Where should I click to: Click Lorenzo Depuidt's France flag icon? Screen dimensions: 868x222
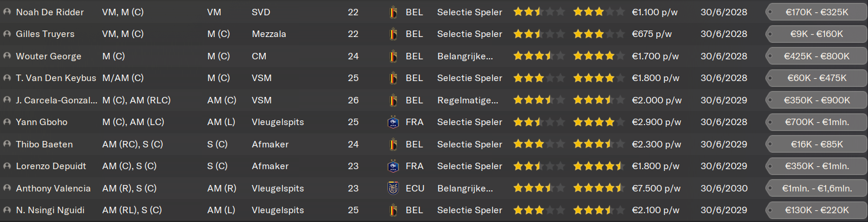(x=393, y=166)
